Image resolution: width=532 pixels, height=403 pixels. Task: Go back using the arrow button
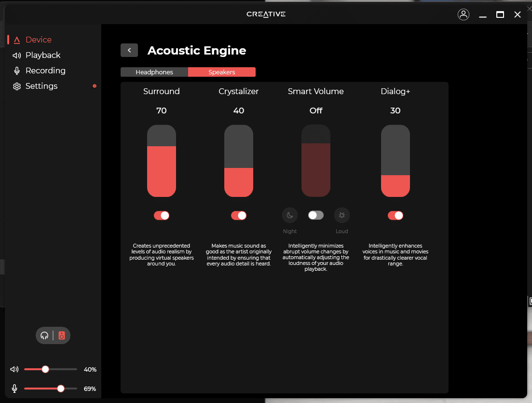coord(129,50)
